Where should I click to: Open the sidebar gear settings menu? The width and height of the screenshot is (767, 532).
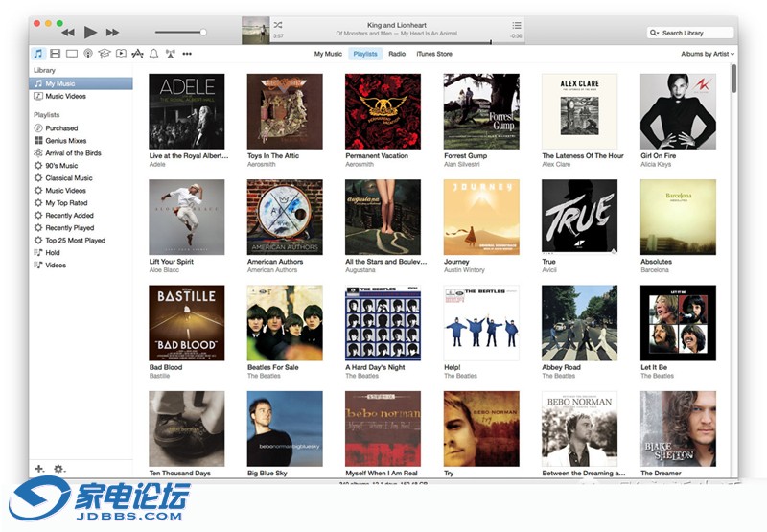pyautogui.click(x=59, y=469)
